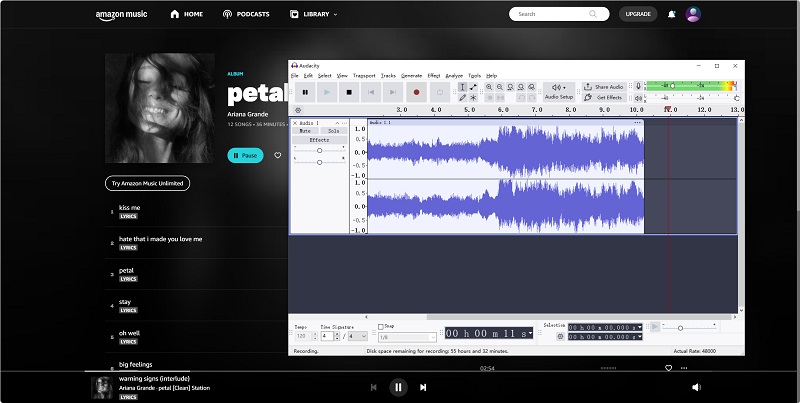Open timeline options gear beside the ruler
The image size is (800, 403).
pos(298,110)
